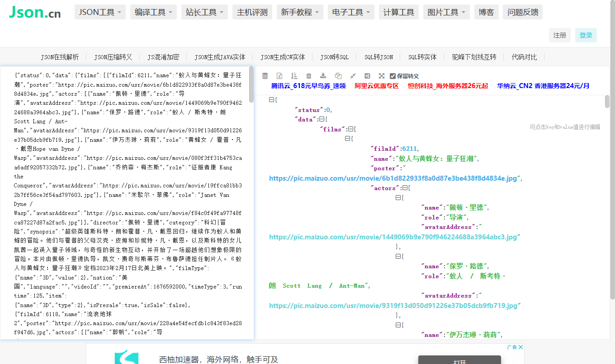Open the 站长工具 dropdown menu
This screenshot has width=615, height=364.
coord(205,12)
